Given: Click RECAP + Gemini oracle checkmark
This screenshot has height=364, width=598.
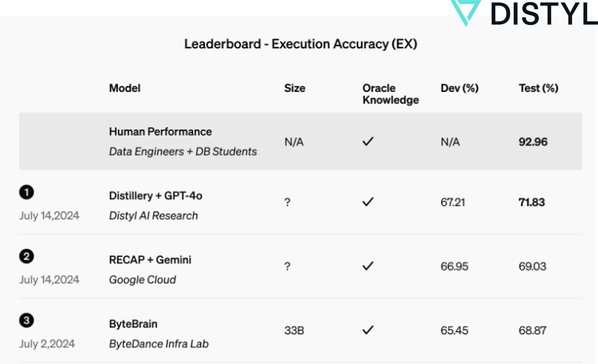Looking at the screenshot, I should click(x=368, y=266).
